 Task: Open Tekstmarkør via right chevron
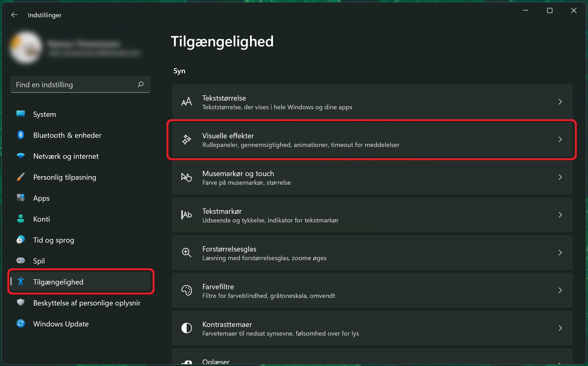(x=560, y=215)
